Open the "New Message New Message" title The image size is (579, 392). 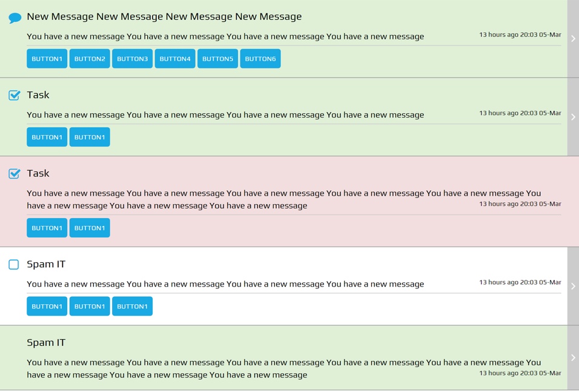[x=164, y=17]
